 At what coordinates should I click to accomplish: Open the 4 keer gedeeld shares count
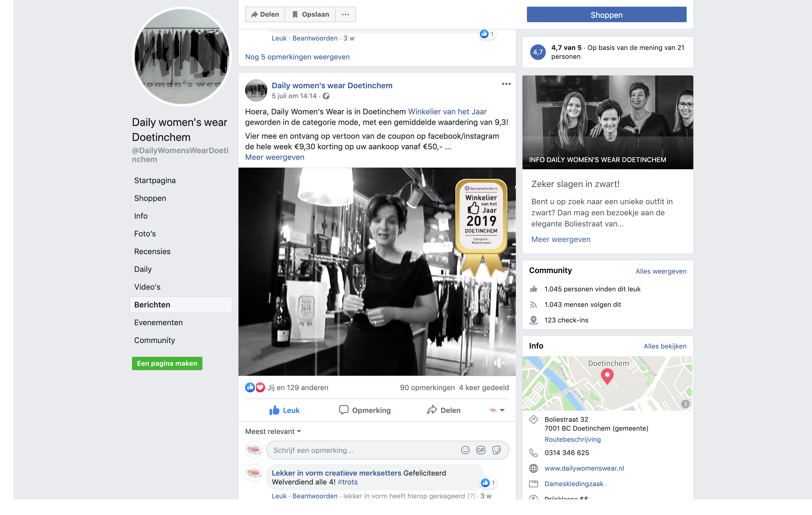pos(484,388)
